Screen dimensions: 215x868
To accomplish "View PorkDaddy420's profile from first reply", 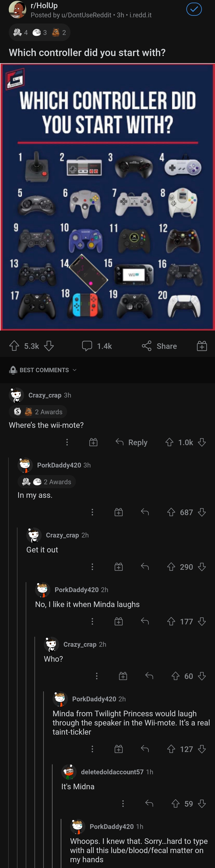I will coord(59,465).
